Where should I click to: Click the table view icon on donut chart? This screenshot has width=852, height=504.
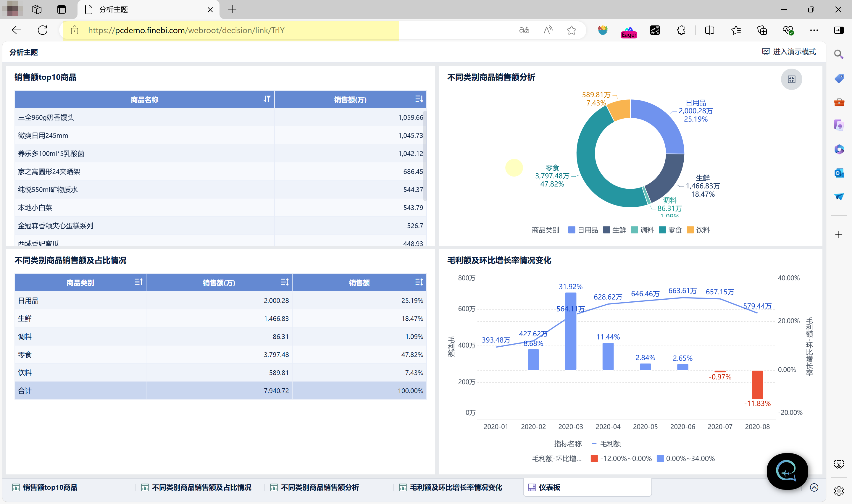pyautogui.click(x=791, y=80)
